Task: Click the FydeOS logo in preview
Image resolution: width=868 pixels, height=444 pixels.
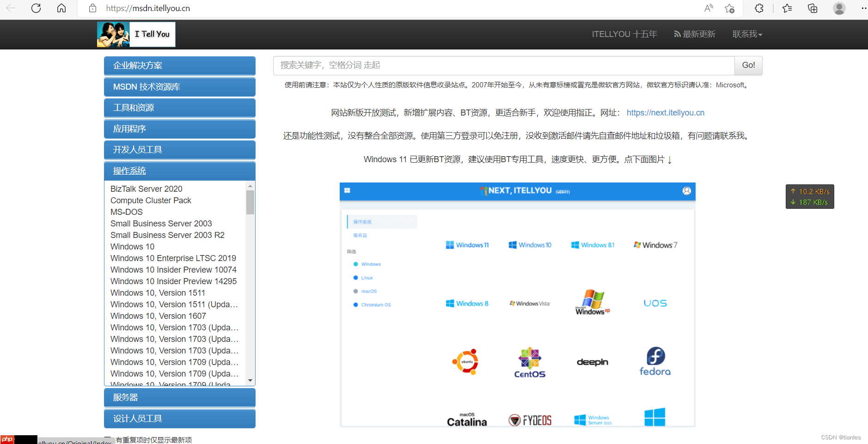Action: click(x=530, y=420)
